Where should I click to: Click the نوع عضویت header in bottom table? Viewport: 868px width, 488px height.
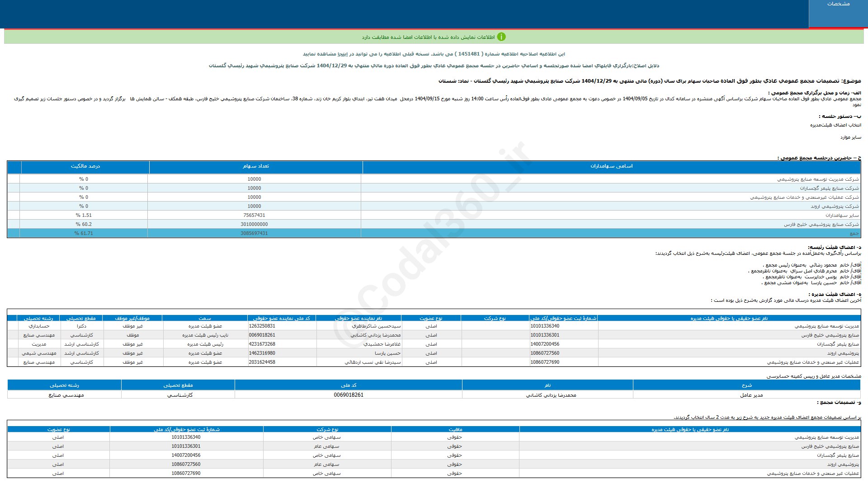pos(58,429)
